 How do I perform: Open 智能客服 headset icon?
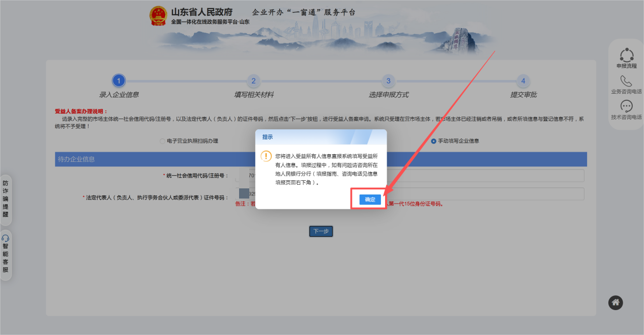[6, 238]
